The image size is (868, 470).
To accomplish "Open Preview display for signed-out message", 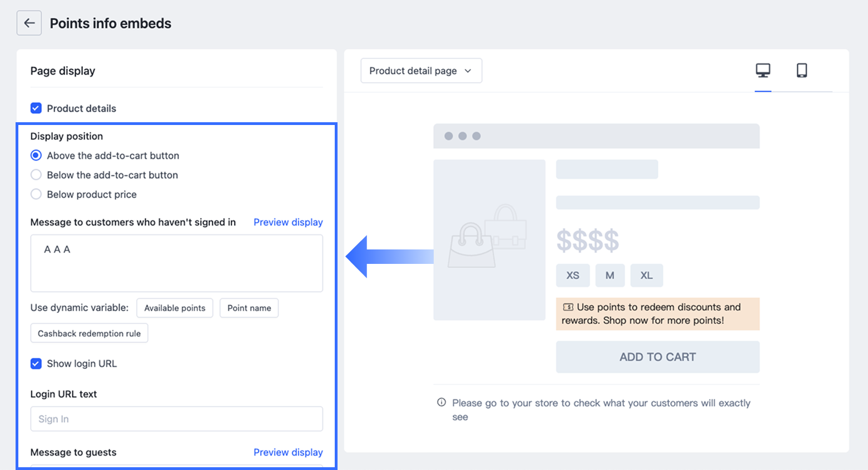I will 288,222.
